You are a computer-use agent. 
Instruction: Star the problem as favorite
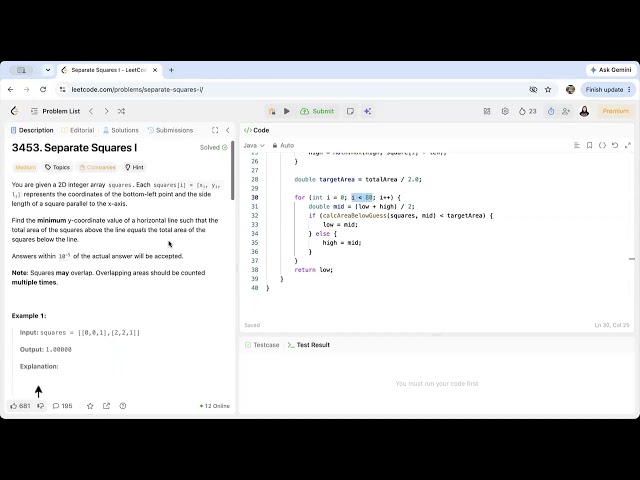click(90, 406)
